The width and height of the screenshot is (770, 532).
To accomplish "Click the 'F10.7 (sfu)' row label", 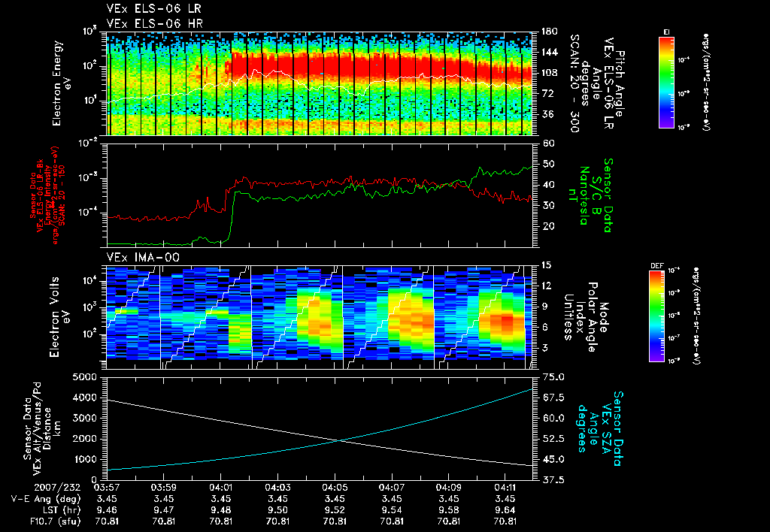I will (x=53, y=521).
